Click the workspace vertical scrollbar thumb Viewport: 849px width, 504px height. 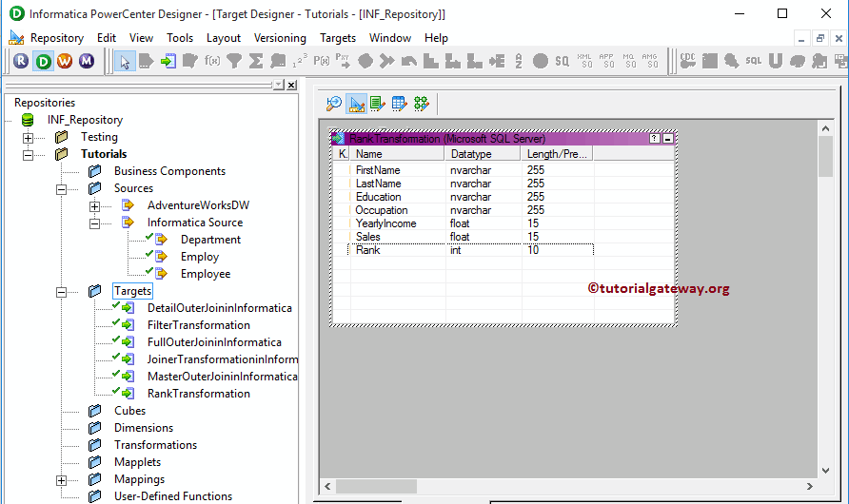click(825, 156)
